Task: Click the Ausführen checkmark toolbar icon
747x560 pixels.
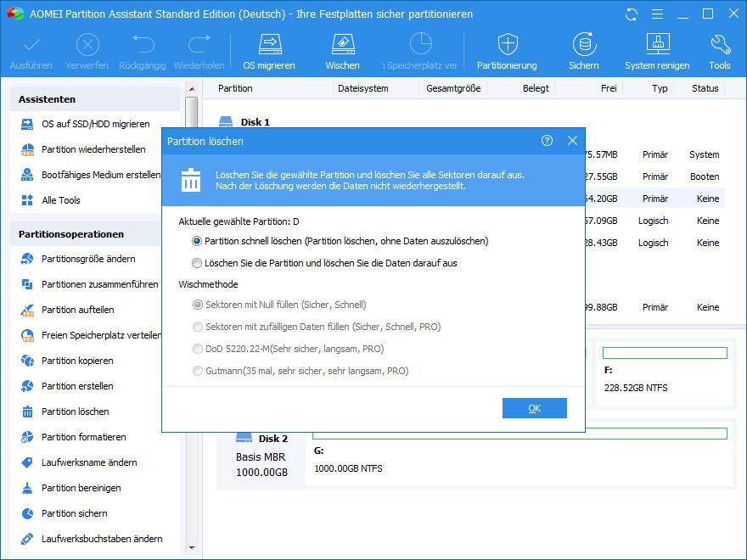Action: point(31,45)
